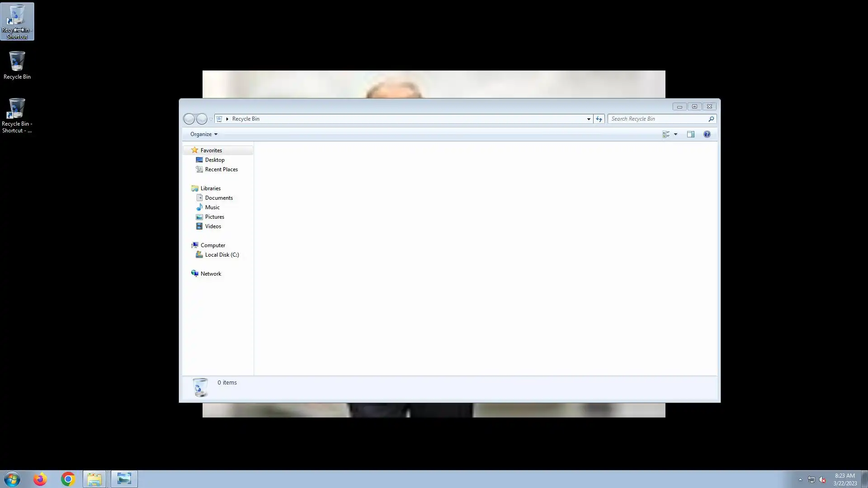Open the recent pages dropdown arrow

click(x=211, y=119)
